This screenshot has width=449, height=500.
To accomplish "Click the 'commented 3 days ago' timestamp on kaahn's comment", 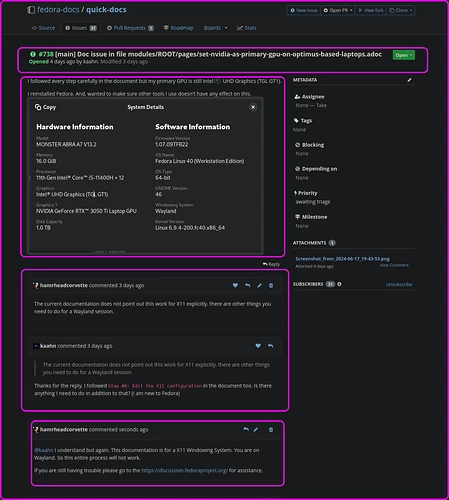I will tap(85, 346).
